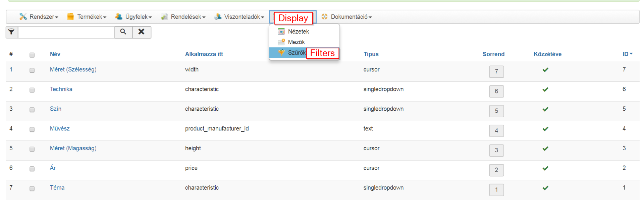
Task: Clear the search with the X button
Action: (142, 32)
